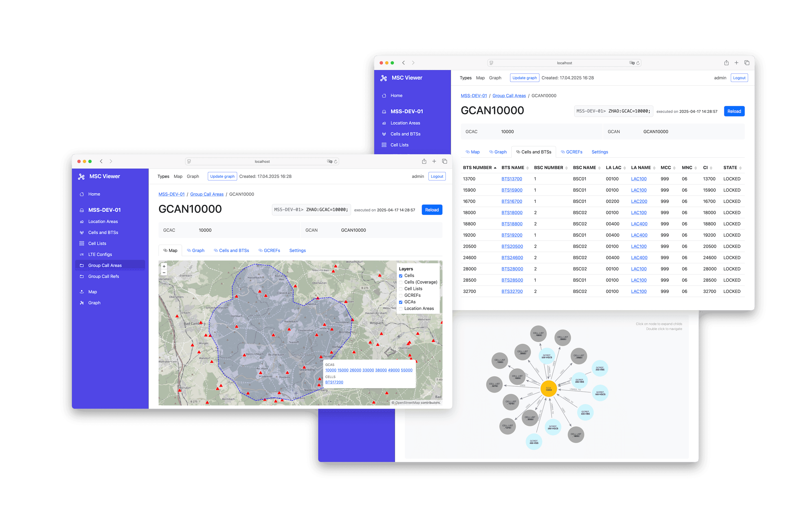Open new tab in table window
Screen dimensions: 812x518
[x=737, y=63]
